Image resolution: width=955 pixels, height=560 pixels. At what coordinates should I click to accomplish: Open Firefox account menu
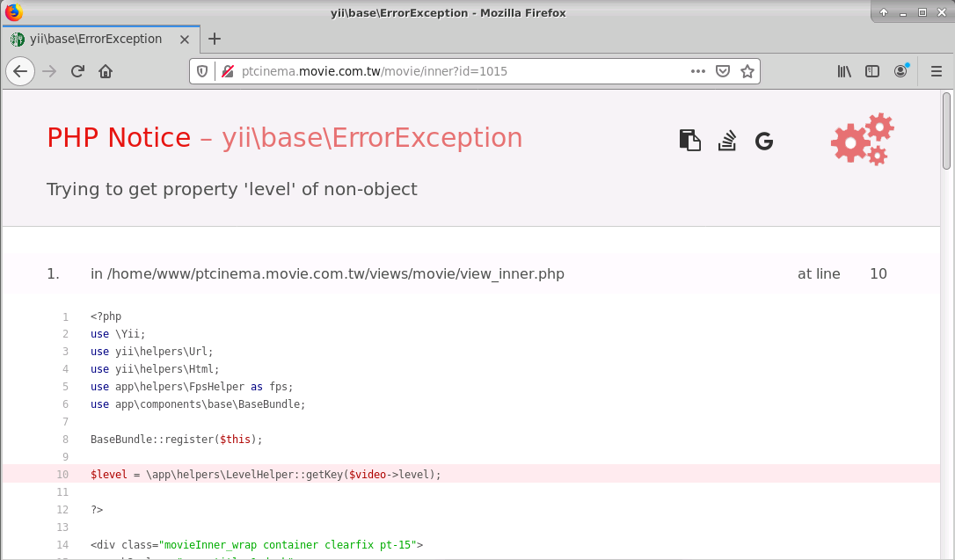900,71
